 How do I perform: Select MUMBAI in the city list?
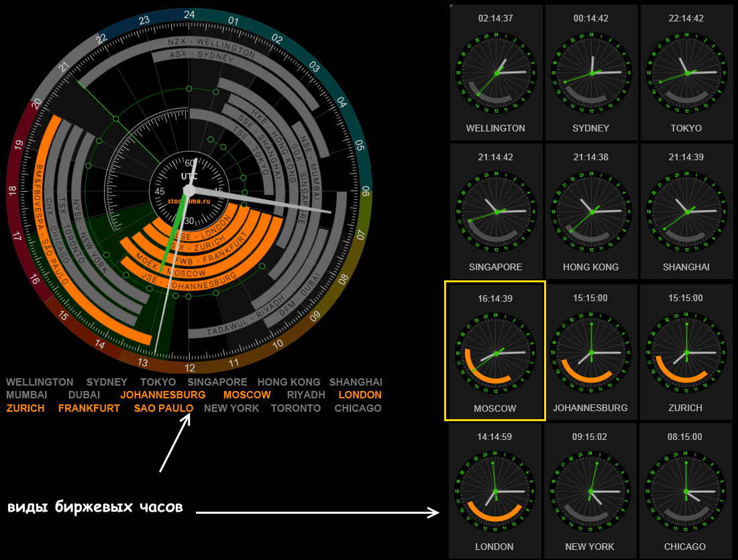click(26, 395)
